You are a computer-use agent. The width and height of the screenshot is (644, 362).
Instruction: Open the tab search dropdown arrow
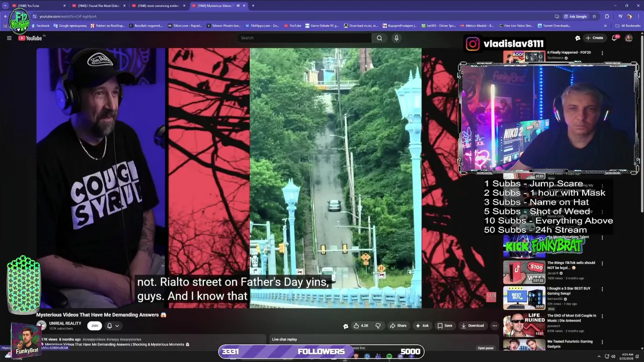tap(5, 6)
